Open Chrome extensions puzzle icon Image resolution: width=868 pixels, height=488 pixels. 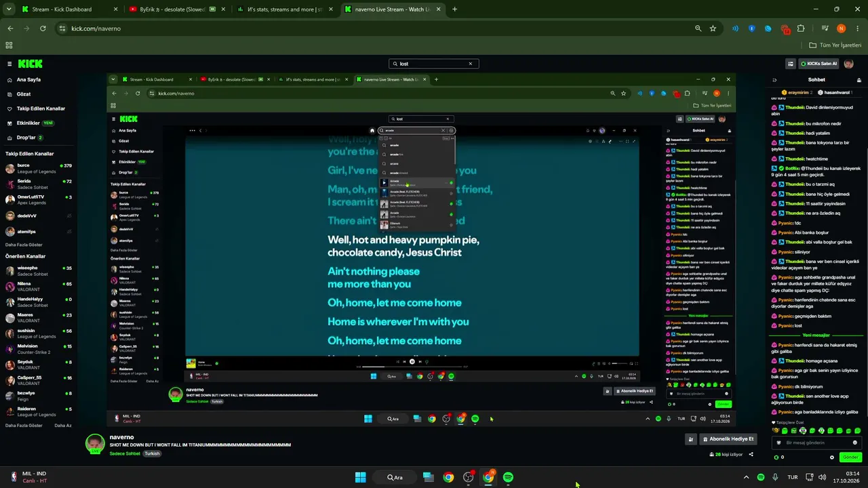coord(801,28)
